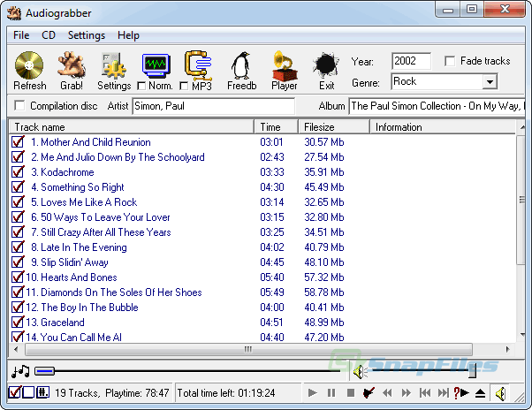The image size is (532, 410).
Task: Click the fast forward button
Action: (x=407, y=392)
